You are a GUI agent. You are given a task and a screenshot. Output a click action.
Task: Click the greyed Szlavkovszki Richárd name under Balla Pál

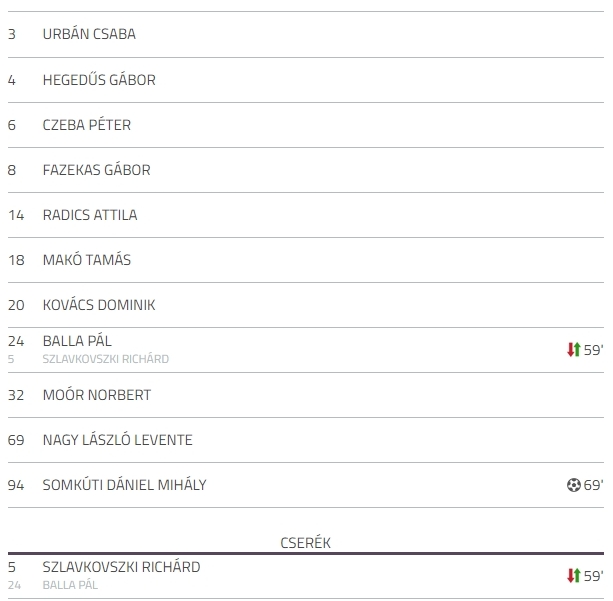[106, 359]
